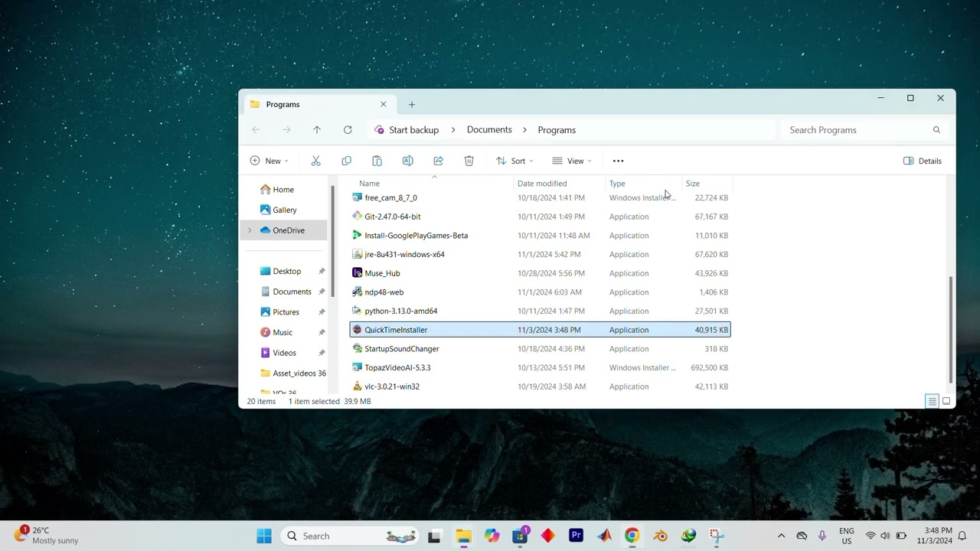Screen dimensions: 980x551
Task: Click the Share icon in toolbar
Action: point(438,161)
